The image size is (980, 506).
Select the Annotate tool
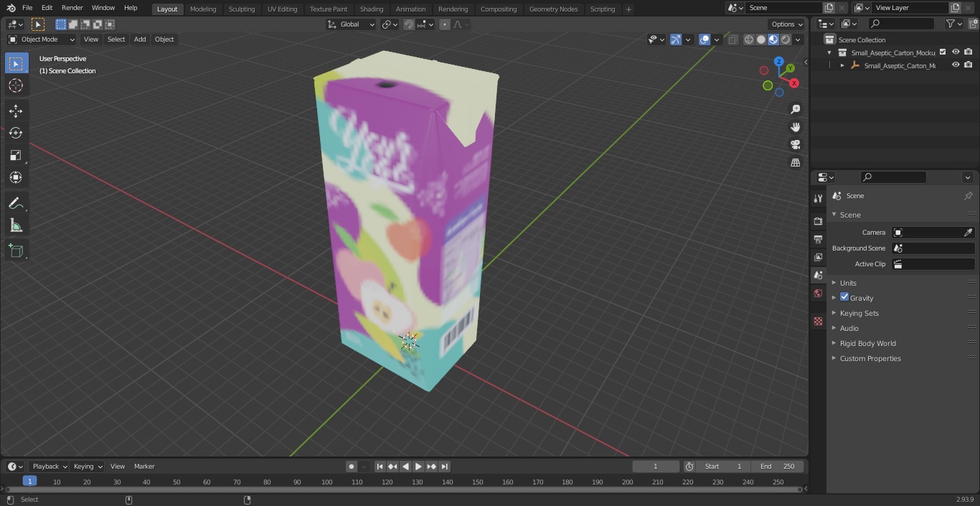pos(16,203)
